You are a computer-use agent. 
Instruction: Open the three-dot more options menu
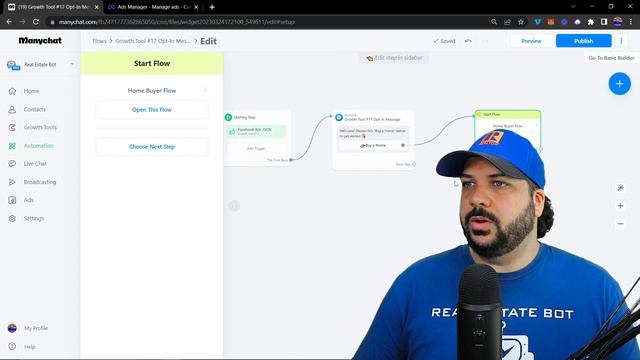[621, 41]
